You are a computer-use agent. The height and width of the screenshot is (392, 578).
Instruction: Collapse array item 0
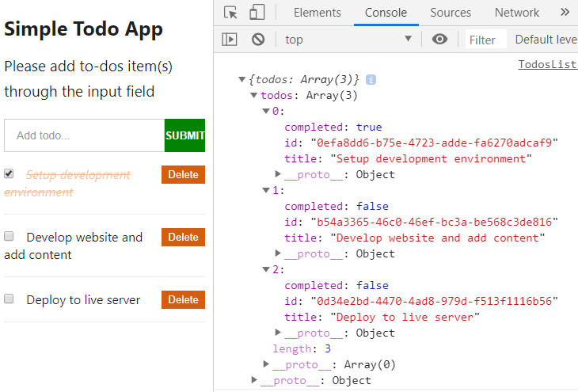pos(266,111)
